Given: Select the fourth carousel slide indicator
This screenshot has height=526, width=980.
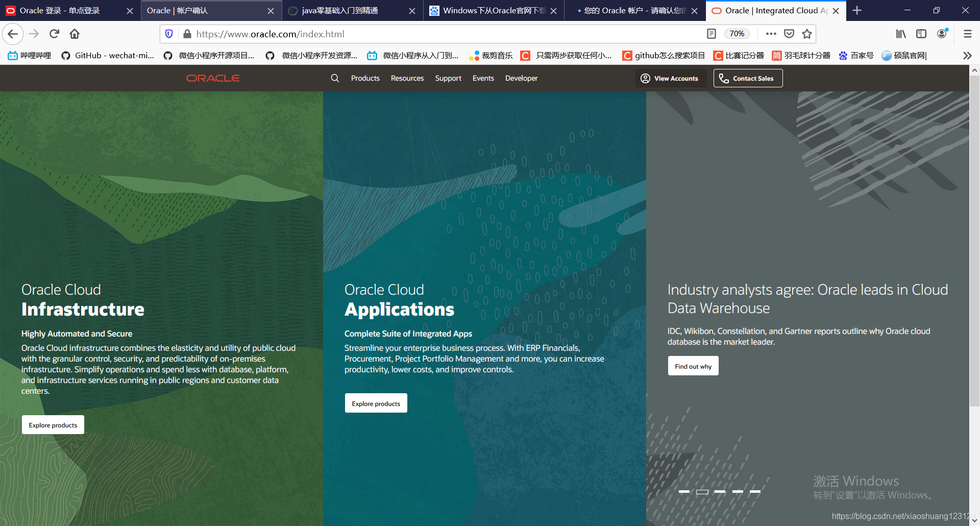Looking at the screenshot, I should [x=738, y=491].
